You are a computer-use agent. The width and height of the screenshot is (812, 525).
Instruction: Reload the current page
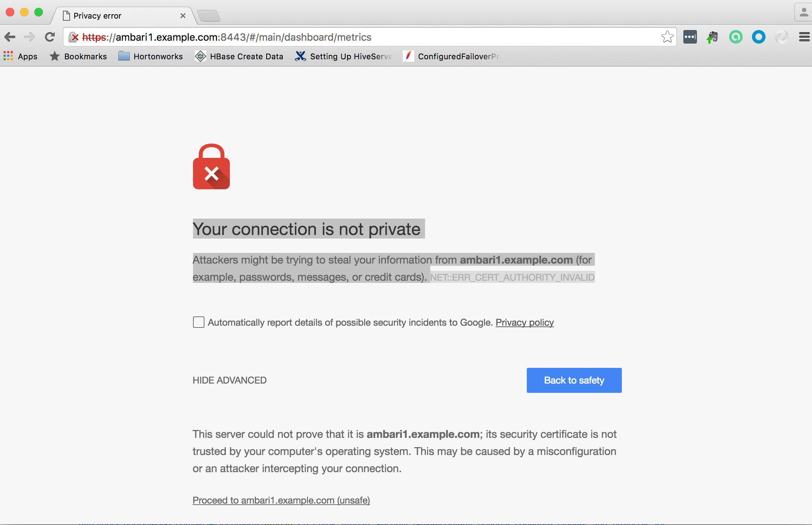50,37
